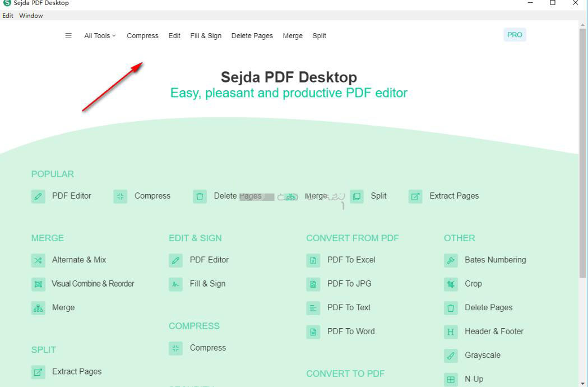Open Delete Pages link under Other
Image resolution: width=588 pixels, height=387 pixels.
coord(489,307)
